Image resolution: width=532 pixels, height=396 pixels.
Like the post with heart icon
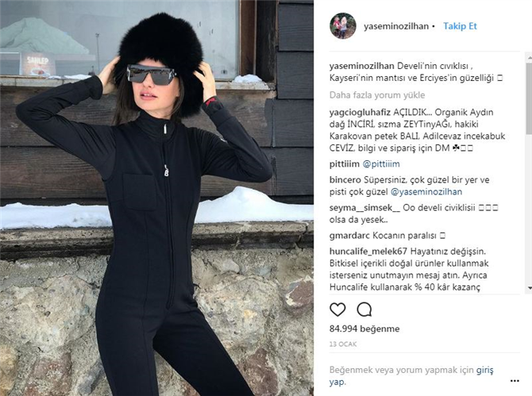click(337, 309)
